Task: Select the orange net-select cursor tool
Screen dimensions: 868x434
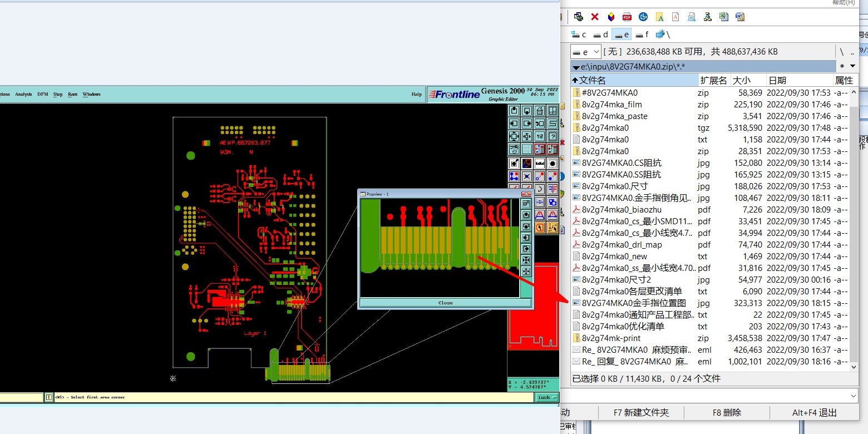Action: tap(553, 227)
